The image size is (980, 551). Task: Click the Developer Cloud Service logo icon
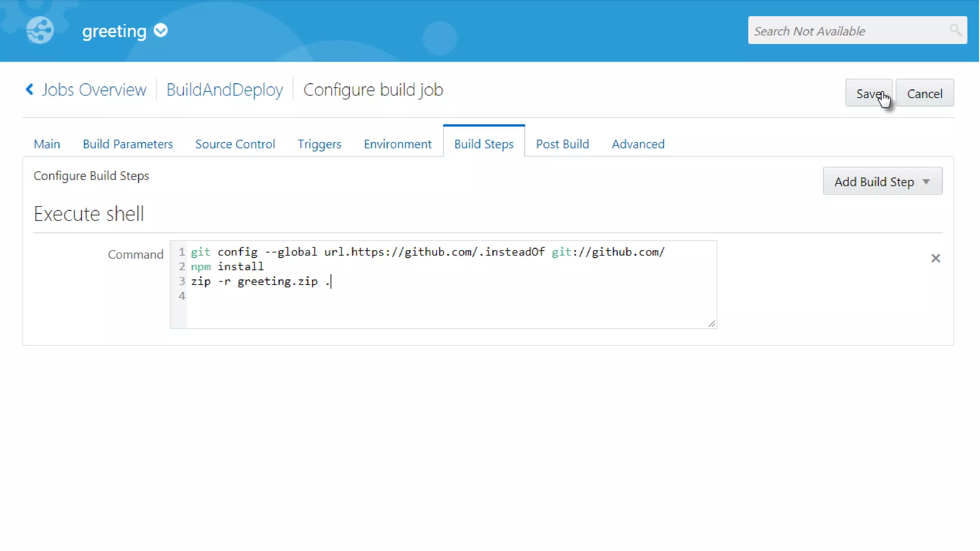40,31
